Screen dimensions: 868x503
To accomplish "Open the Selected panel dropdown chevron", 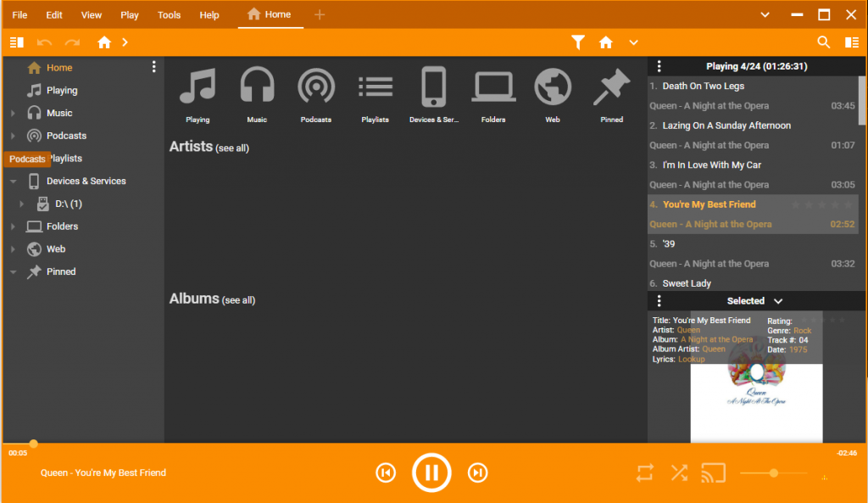I will 778,301.
